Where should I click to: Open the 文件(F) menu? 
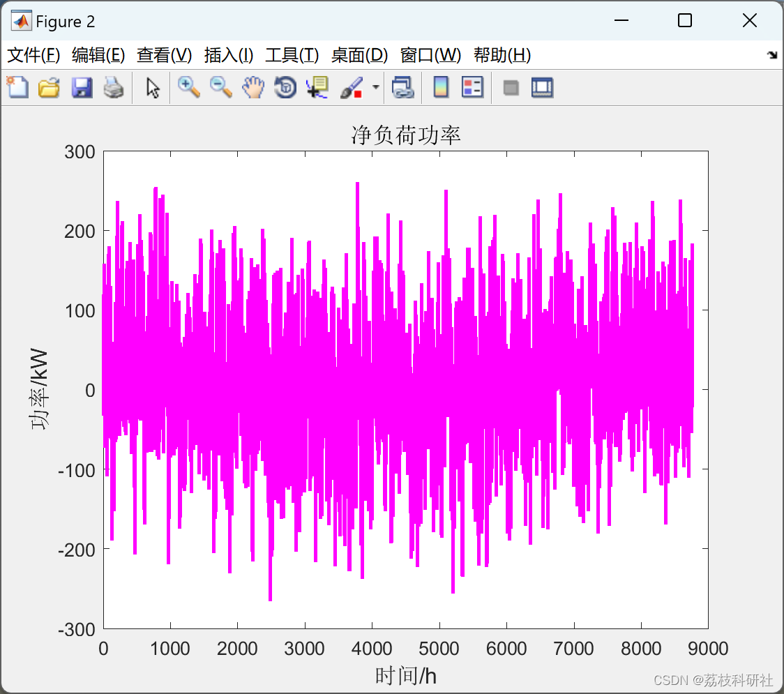click(33, 55)
